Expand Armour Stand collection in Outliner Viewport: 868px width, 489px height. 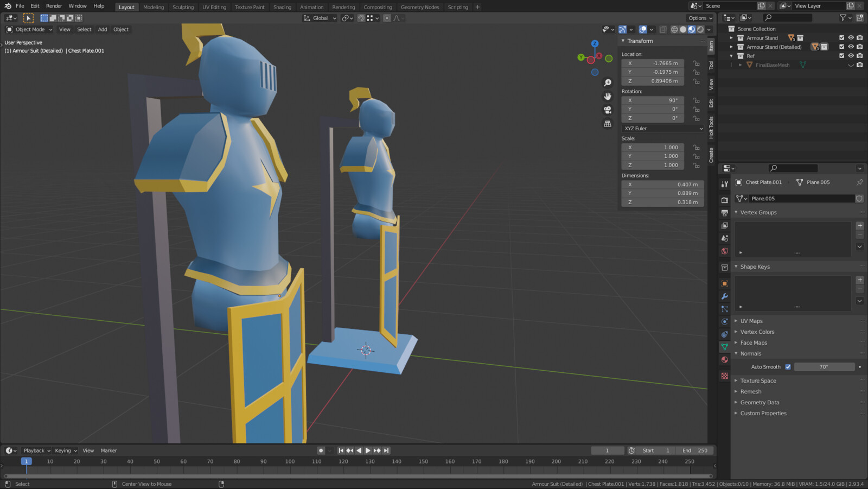pos(731,38)
